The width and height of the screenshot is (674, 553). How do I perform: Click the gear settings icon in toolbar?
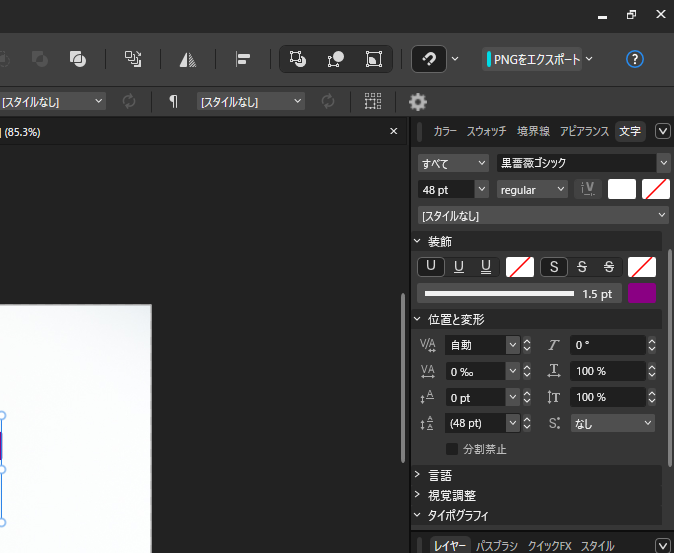click(x=417, y=101)
